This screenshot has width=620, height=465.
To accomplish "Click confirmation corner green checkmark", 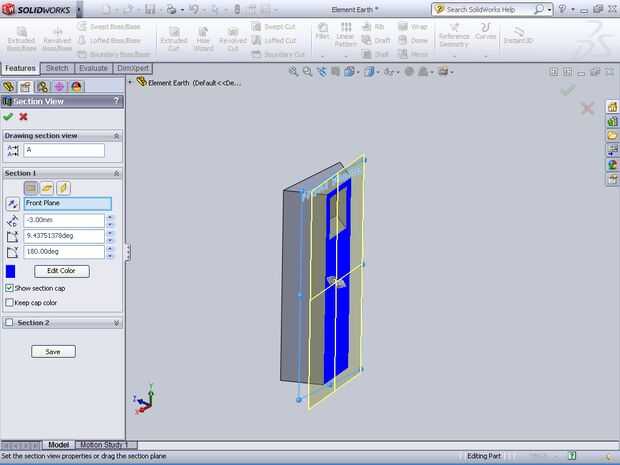I will pos(568,91).
